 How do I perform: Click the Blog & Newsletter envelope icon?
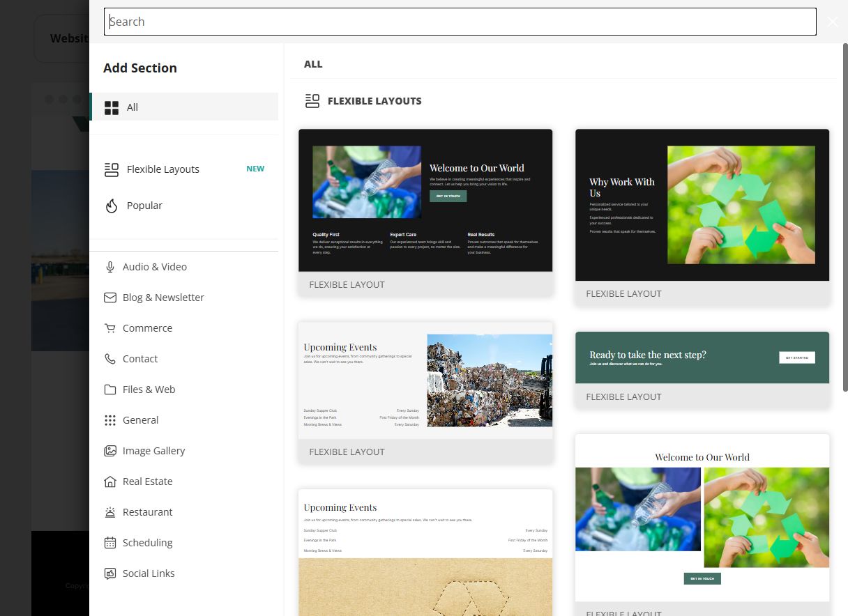tap(110, 298)
